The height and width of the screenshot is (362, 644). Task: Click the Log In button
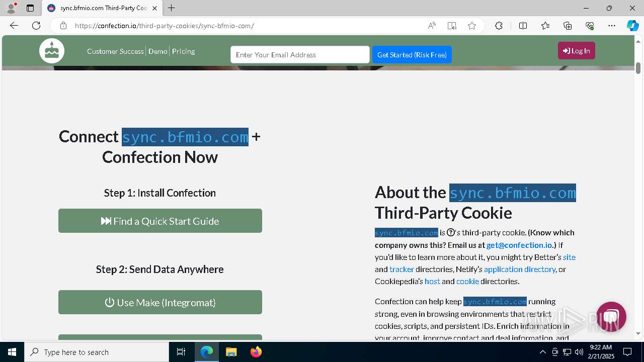pyautogui.click(x=576, y=51)
